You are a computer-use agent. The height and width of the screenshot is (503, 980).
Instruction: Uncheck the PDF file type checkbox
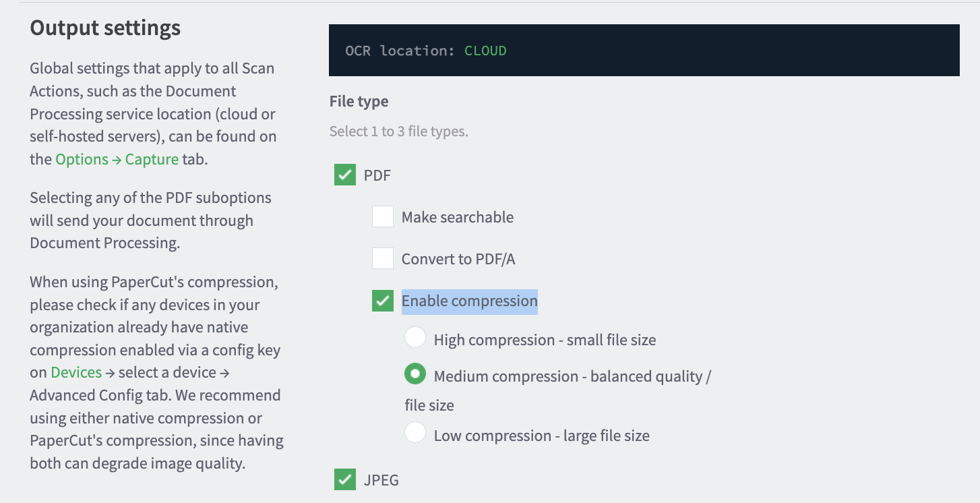[x=345, y=175]
